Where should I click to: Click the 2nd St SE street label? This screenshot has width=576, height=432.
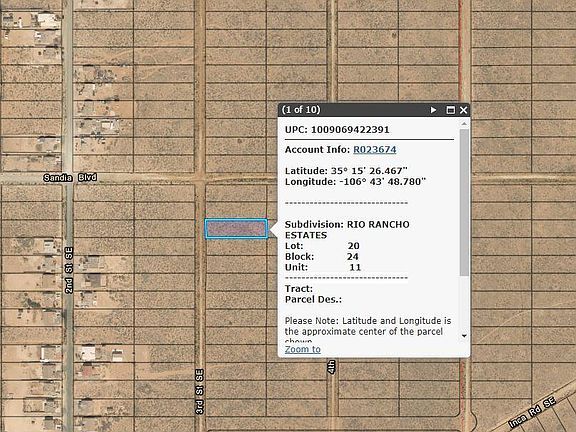69,270
